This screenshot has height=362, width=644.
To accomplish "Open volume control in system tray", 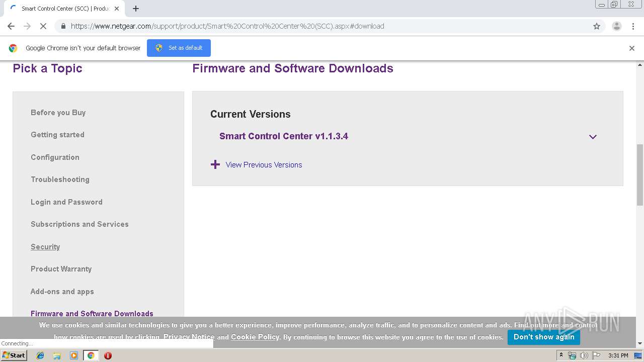I will 584,355.
